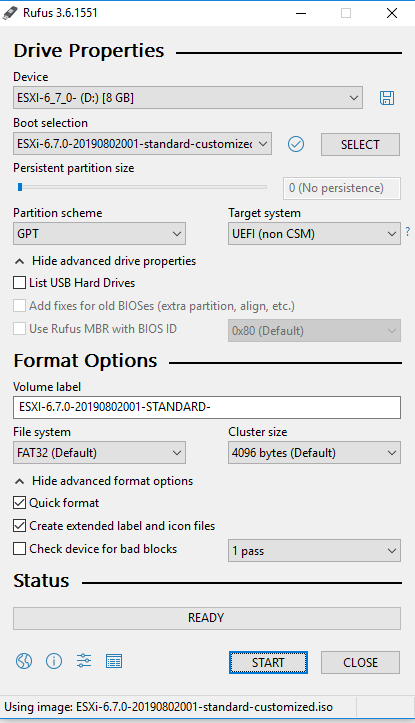The width and height of the screenshot is (415, 723).
Task: Open the Device dropdown list
Action: coord(188,98)
